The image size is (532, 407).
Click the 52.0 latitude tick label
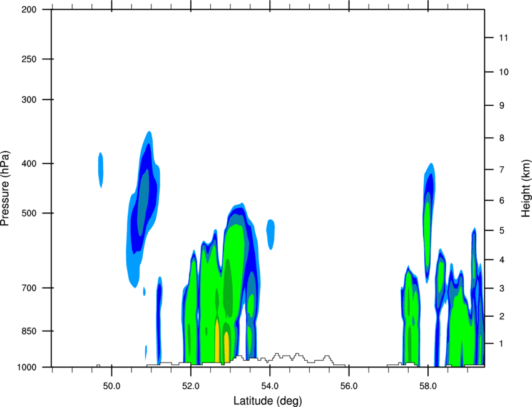[x=191, y=386]
